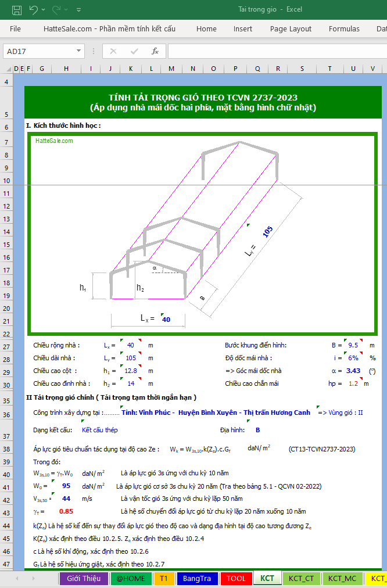Viewport: 387px width, 588px height.
Task: Select the V3s,50 wind speed cell 44
Action: (x=66, y=499)
